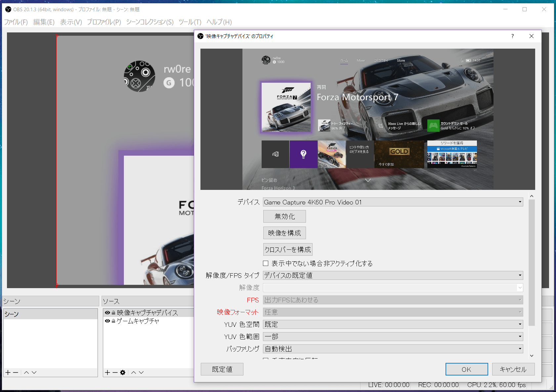Open YUV 色範囲 dropdown
The width and height of the screenshot is (556, 392).
click(393, 336)
